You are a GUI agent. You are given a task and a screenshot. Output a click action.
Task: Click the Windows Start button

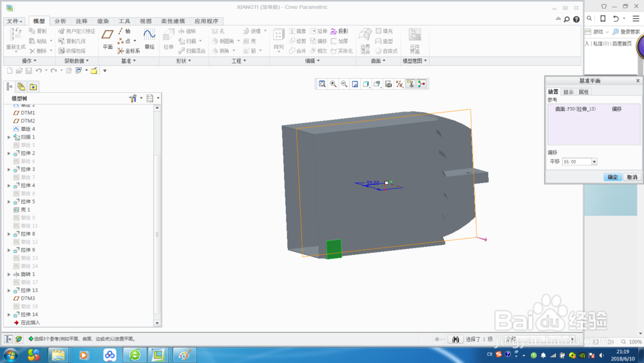click(x=11, y=355)
